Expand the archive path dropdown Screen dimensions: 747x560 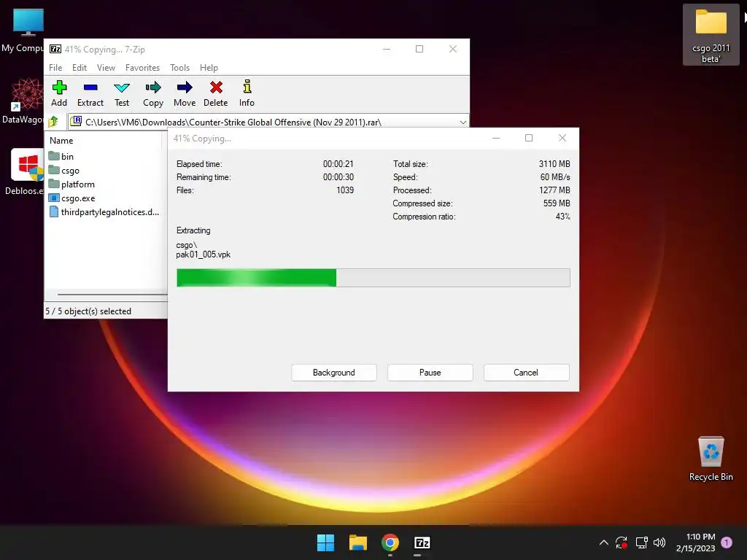(462, 122)
